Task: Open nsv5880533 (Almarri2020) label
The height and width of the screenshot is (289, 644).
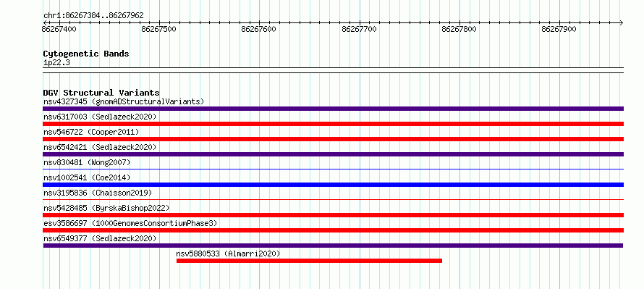Action: tap(228, 254)
